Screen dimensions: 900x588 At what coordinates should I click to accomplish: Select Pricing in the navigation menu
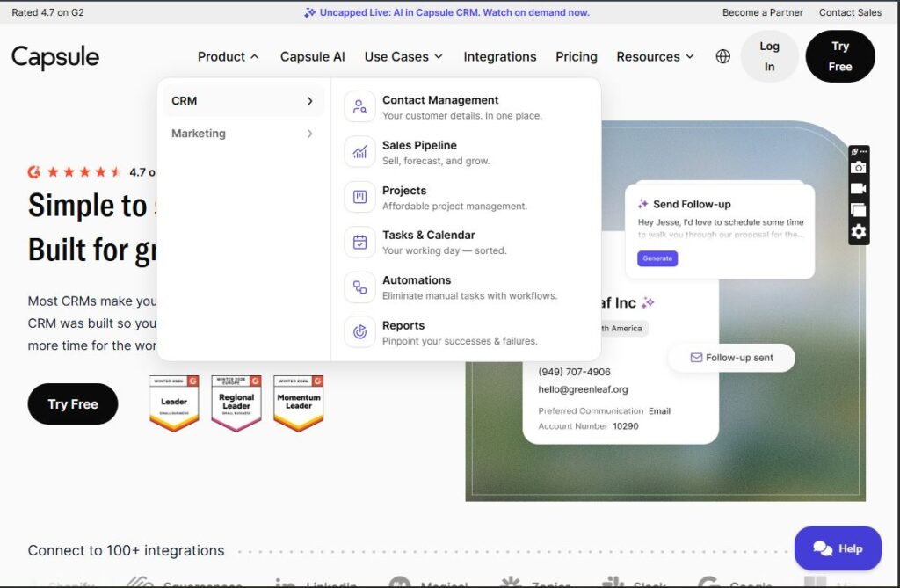click(x=576, y=55)
